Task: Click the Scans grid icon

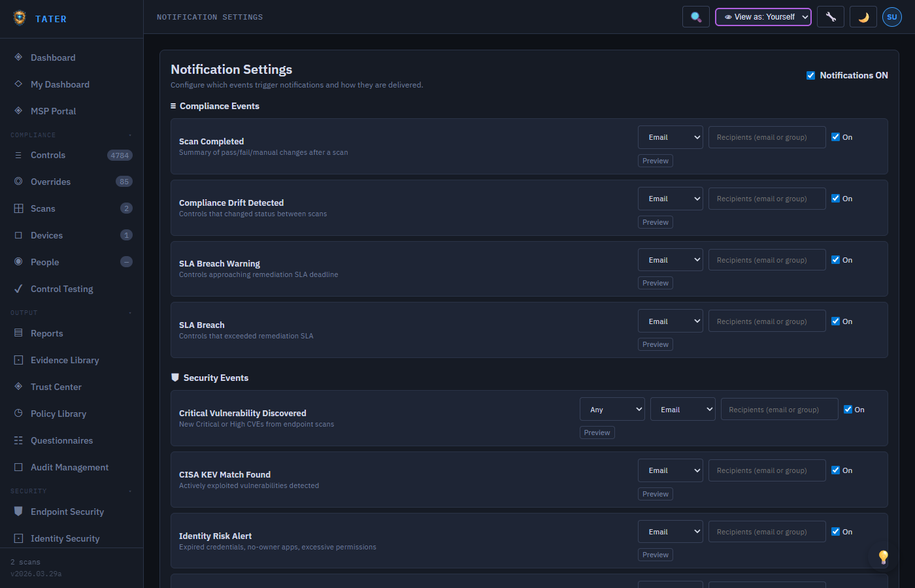Action: (x=18, y=208)
